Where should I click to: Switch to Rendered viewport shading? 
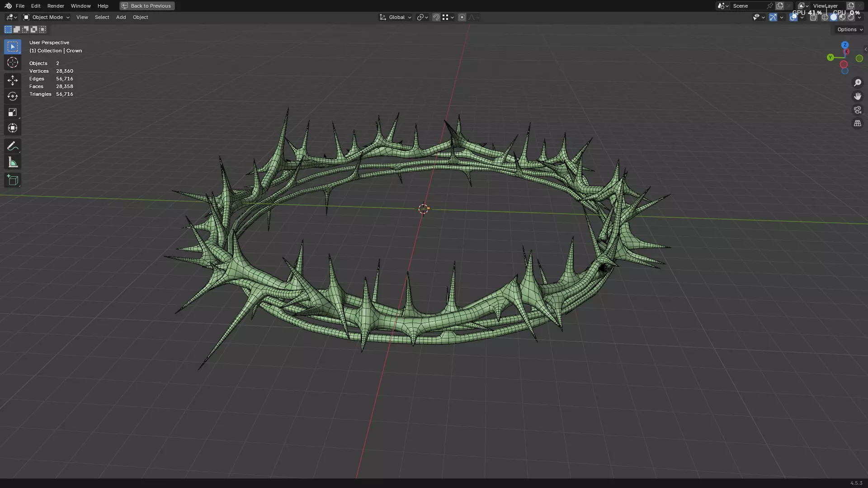click(851, 17)
